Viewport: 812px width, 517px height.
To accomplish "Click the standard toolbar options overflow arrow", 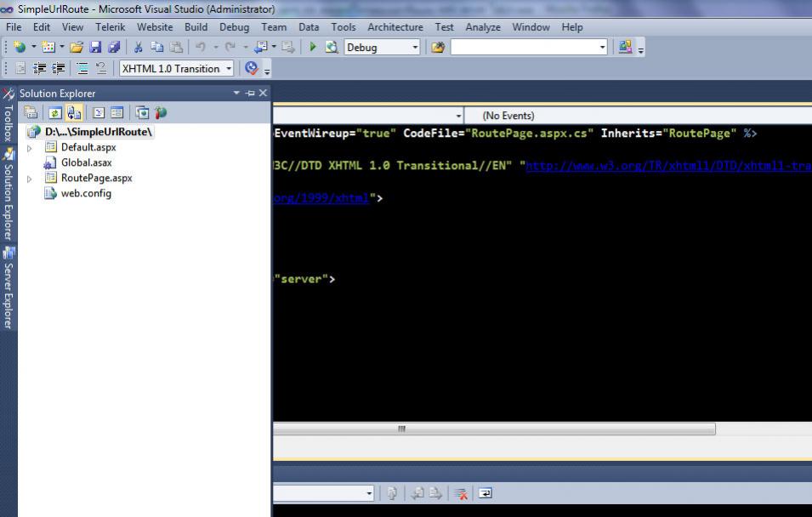I will pyautogui.click(x=641, y=49).
